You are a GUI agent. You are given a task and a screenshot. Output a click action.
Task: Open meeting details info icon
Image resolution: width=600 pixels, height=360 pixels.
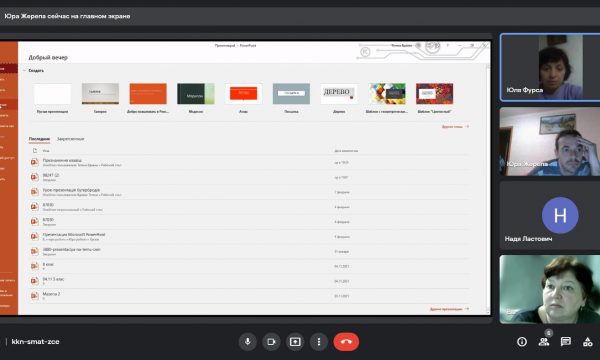tap(522, 342)
